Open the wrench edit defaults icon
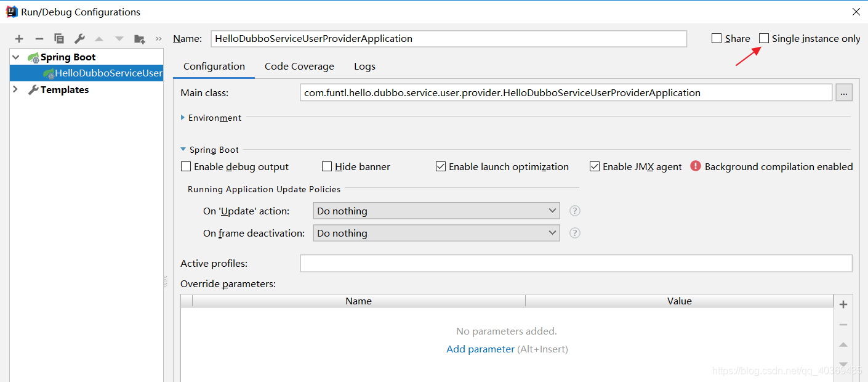 (x=79, y=39)
